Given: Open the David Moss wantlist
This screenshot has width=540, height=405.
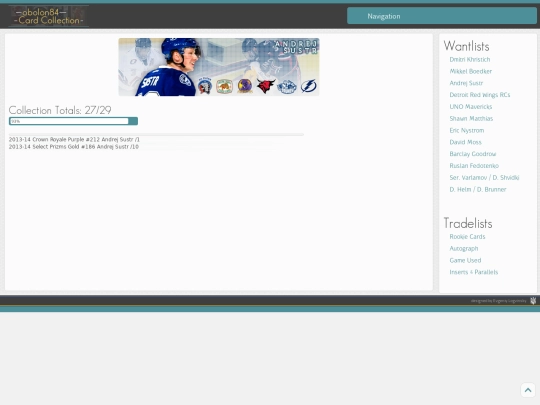Looking at the screenshot, I should tap(465, 142).
